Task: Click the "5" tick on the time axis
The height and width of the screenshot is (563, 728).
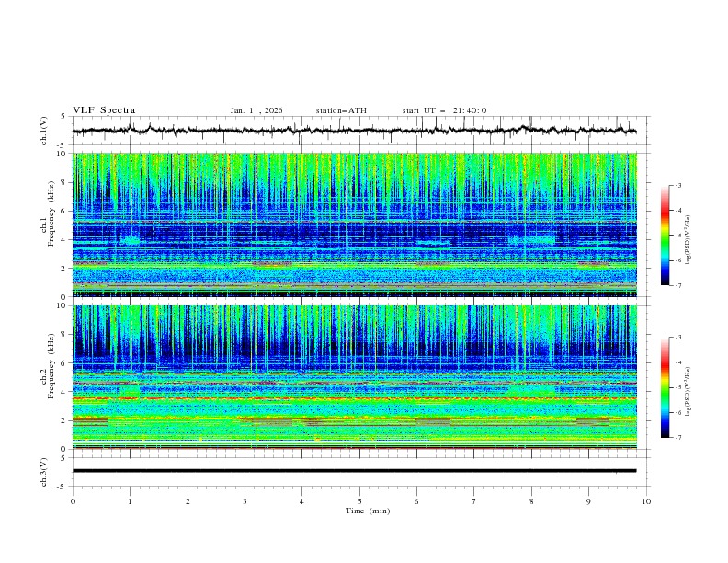Action: coord(359,501)
